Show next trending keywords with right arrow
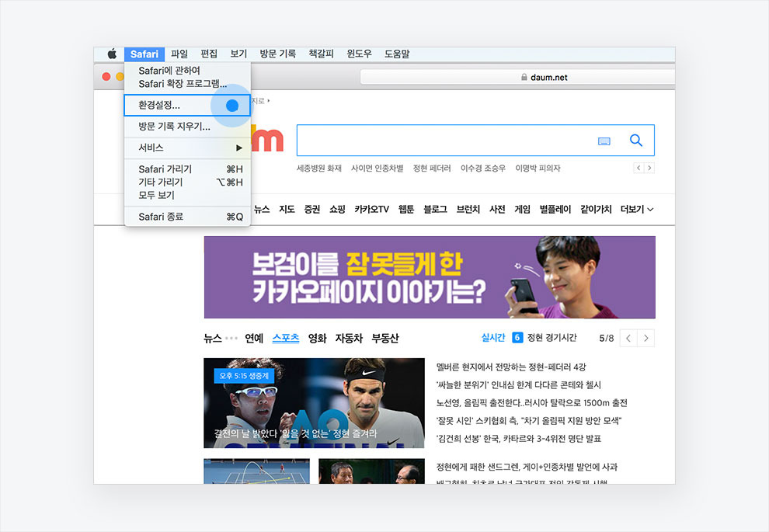 coord(649,169)
